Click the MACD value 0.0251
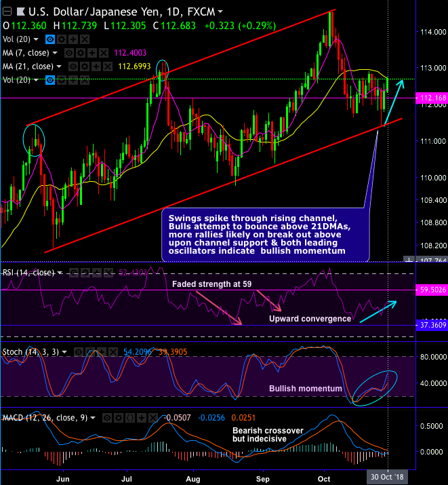This screenshot has height=485, width=448. [x=243, y=418]
